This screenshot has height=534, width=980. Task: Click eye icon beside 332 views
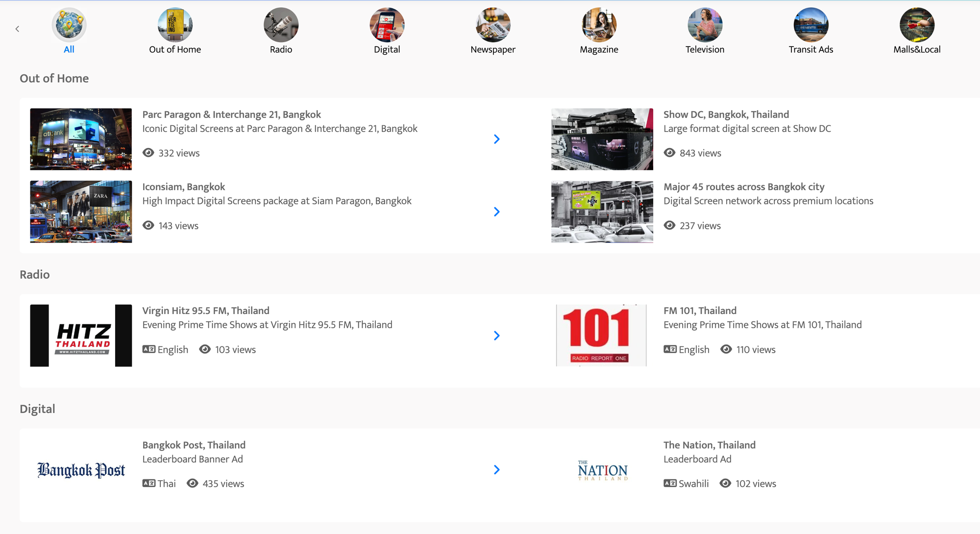148,153
